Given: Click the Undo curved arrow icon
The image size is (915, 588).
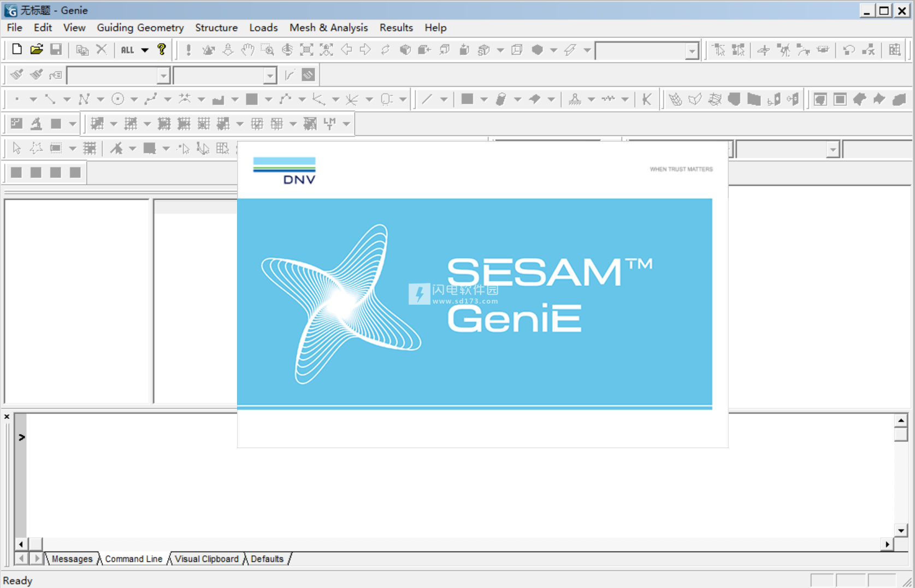Looking at the screenshot, I should (x=848, y=50).
